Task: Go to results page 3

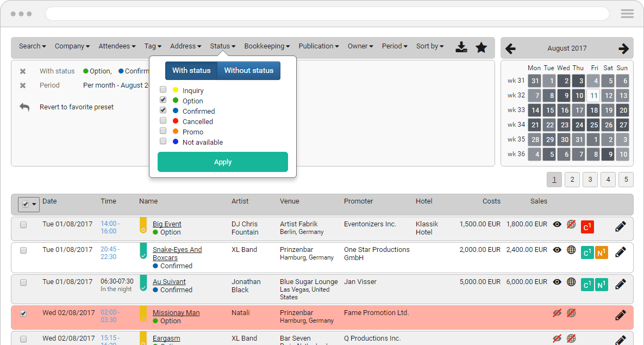Action: pos(590,179)
